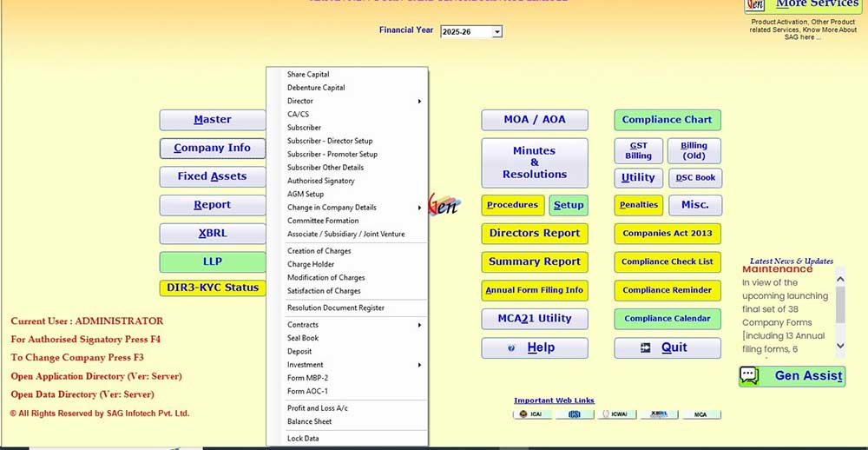Open the MCA web link icon
The width and height of the screenshot is (868, 450).
700,414
